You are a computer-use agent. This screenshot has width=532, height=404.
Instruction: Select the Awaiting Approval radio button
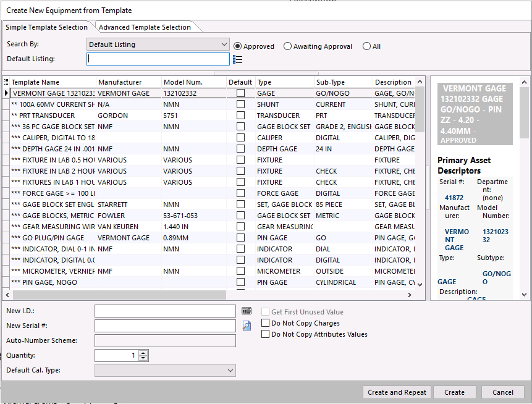coord(288,46)
